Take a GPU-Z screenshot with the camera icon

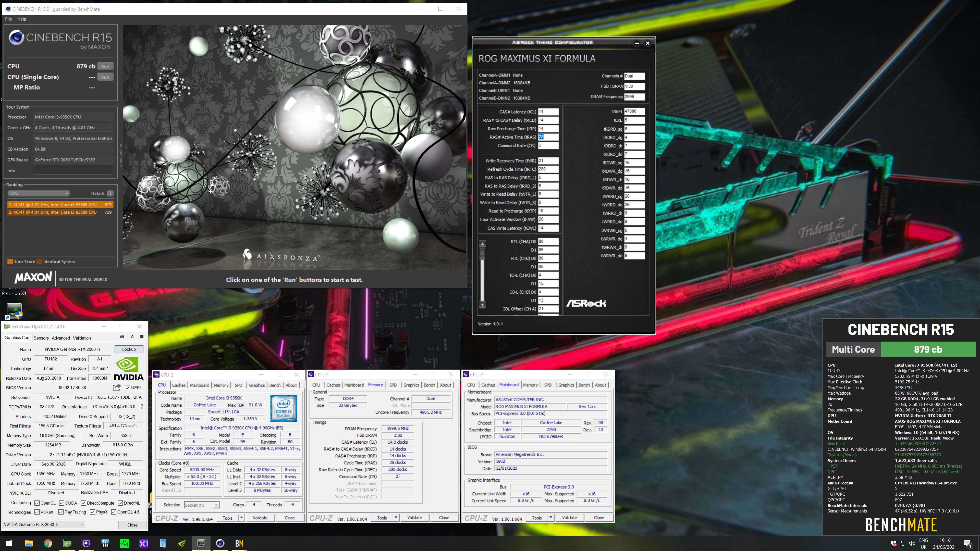122,336
